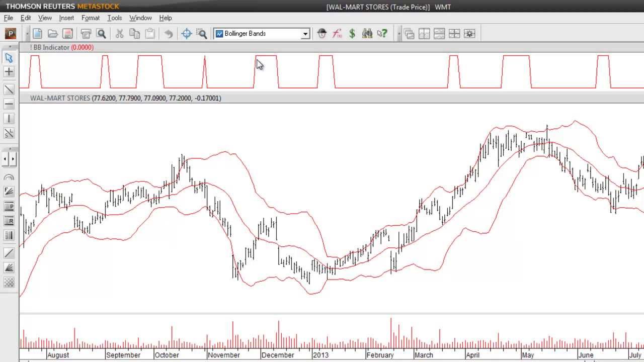Click the WAL-MART STORES price label
644x362 pixels.
[x=60, y=98]
